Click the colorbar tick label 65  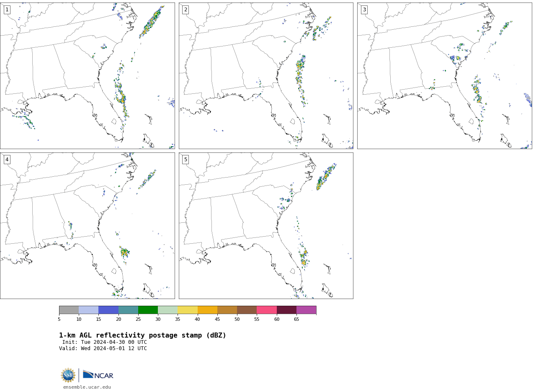pyautogui.click(x=296, y=320)
